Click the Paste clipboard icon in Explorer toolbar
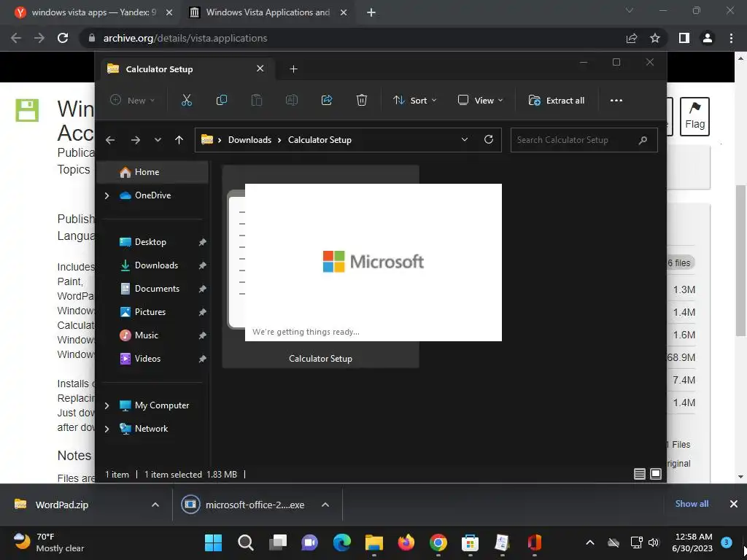 click(256, 100)
